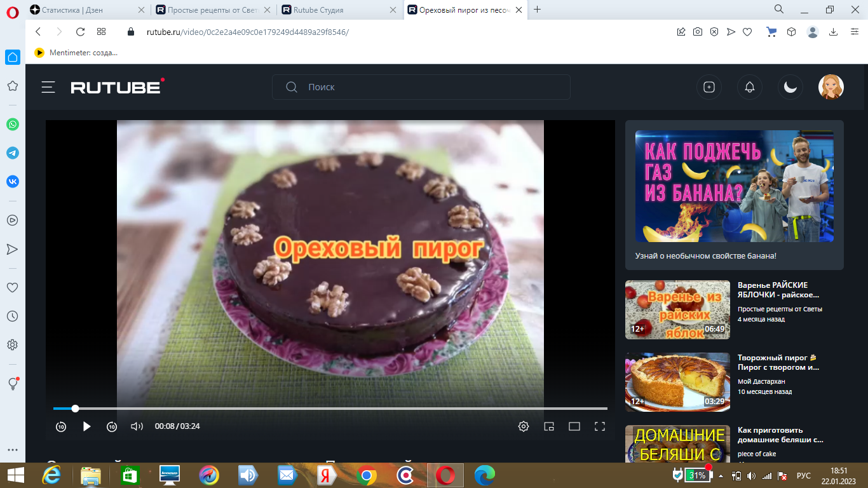Open the Творожный пирог video thumbnail

click(x=677, y=382)
